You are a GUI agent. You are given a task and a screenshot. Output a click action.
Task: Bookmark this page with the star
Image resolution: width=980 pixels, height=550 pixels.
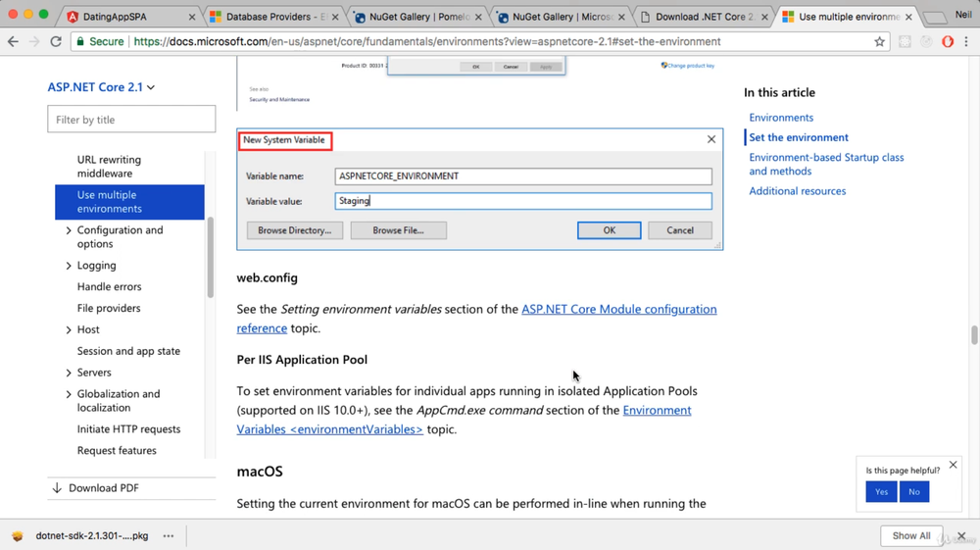879,42
